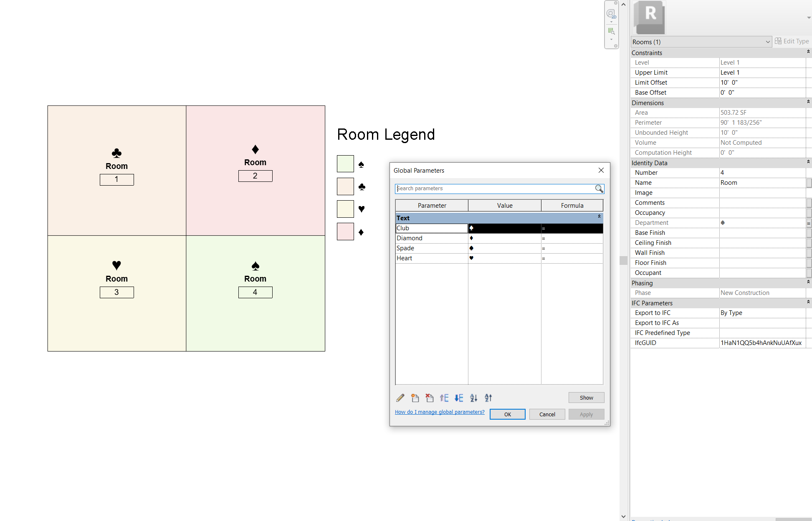The width and height of the screenshot is (812, 521).
Task: Open the Rooms (1) type selector dropdown
Action: 767,42
